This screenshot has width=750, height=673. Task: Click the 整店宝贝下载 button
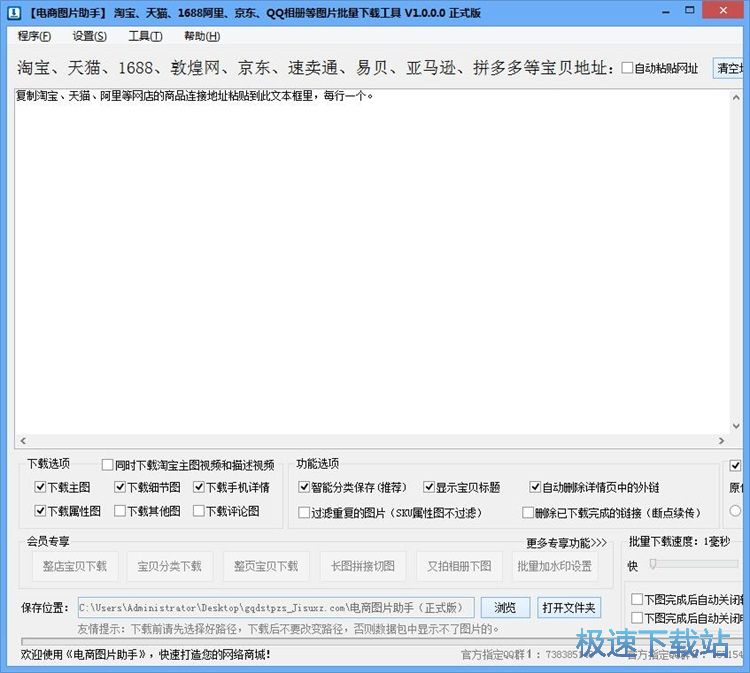pyautogui.click(x=74, y=566)
